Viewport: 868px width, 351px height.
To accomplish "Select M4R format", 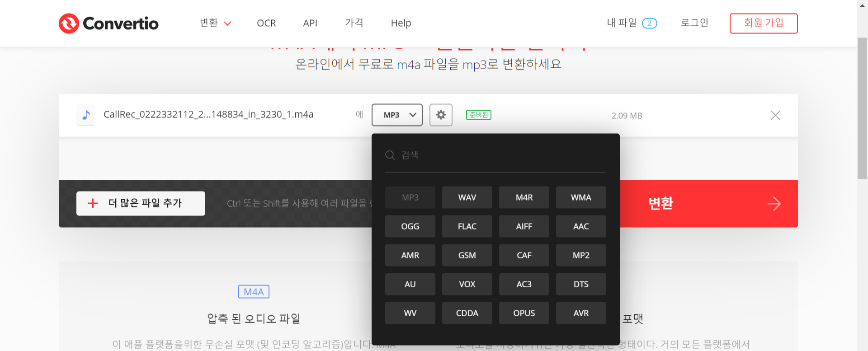I will pos(524,197).
